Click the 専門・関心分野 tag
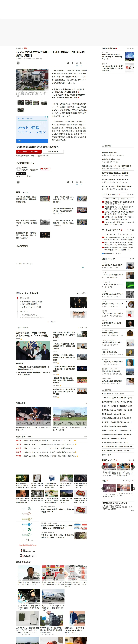This screenshot has width=138, height=644. click(21, 173)
